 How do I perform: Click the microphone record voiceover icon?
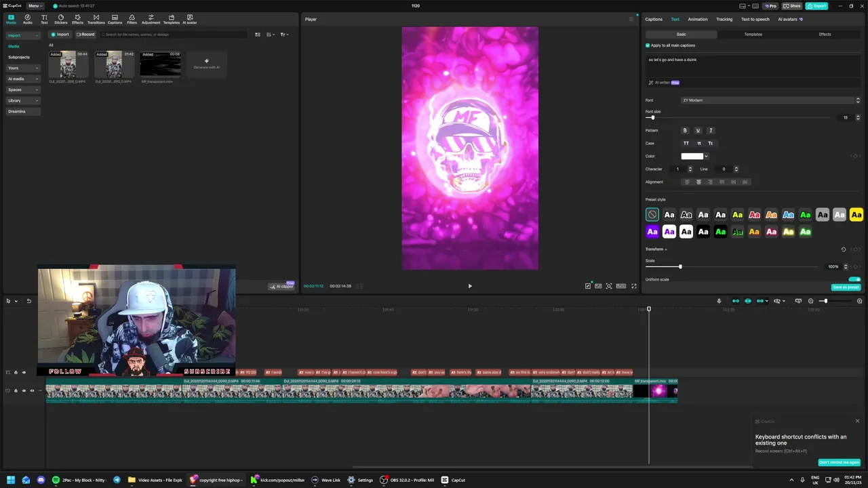(719, 301)
